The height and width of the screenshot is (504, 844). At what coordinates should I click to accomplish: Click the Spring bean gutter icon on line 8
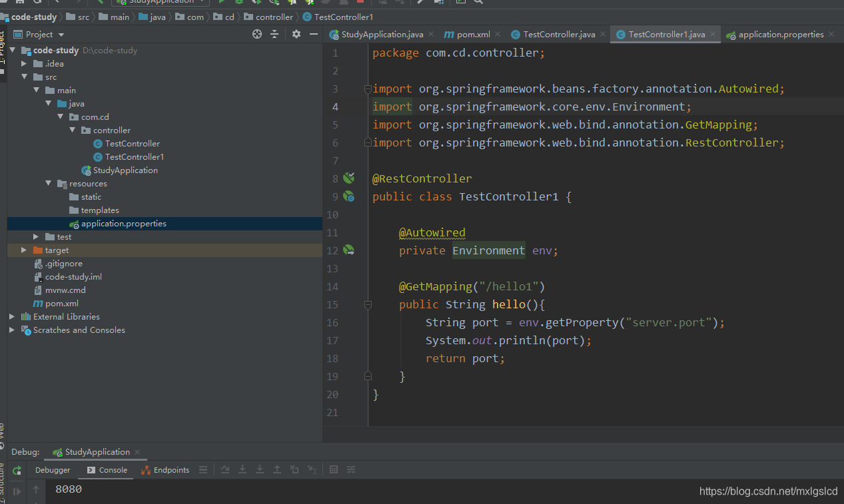coord(349,178)
